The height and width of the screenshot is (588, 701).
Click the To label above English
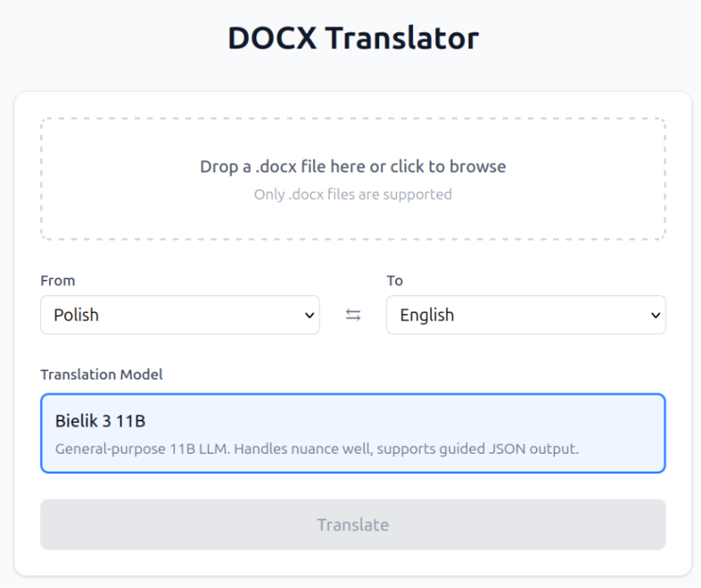[x=395, y=281]
